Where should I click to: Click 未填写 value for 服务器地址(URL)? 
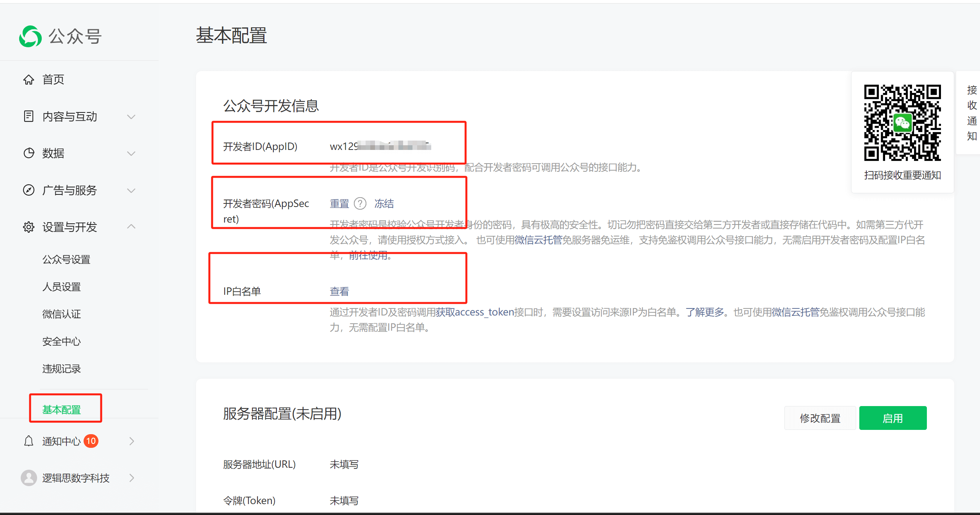click(344, 464)
